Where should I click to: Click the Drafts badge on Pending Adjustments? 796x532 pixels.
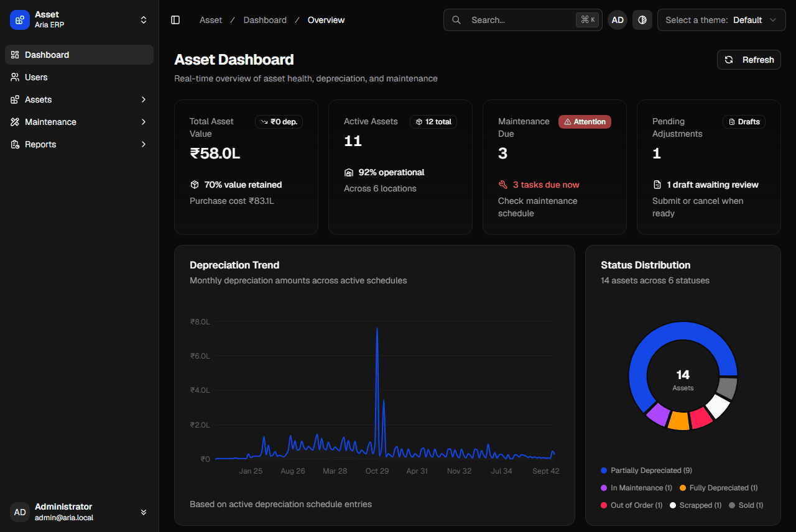(x=744, y=122)
